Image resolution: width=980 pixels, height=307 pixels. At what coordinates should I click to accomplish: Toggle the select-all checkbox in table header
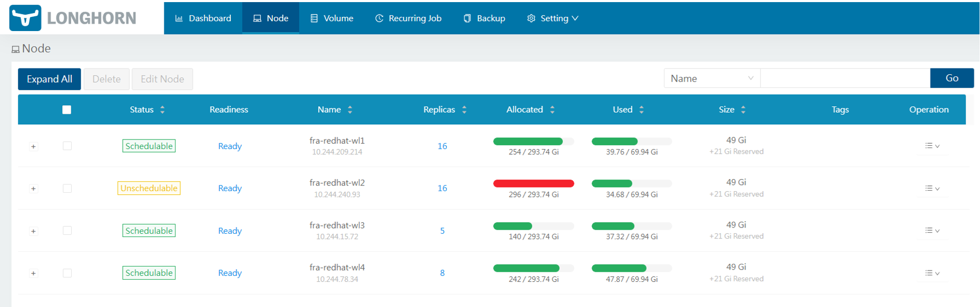click(66, 110)
